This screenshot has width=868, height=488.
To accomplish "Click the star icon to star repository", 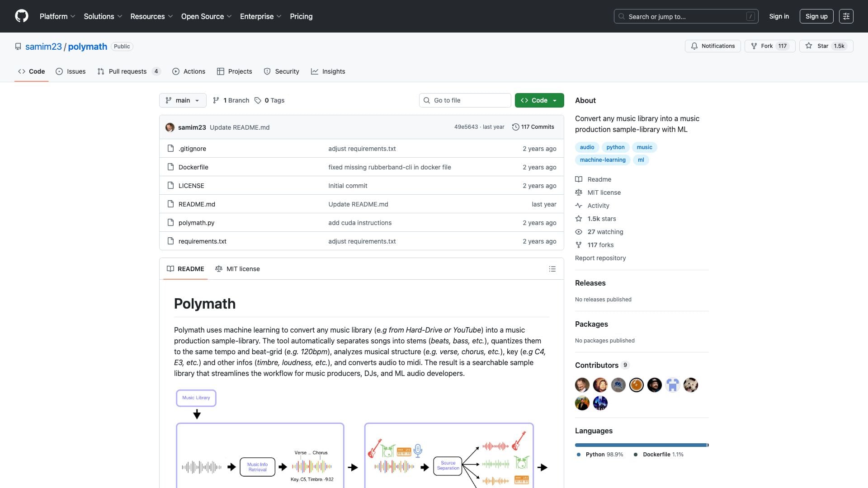I will tap(809, 46).
